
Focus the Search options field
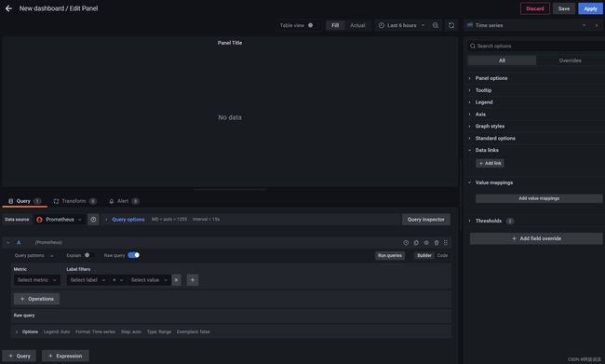click(x=536, y=46)
